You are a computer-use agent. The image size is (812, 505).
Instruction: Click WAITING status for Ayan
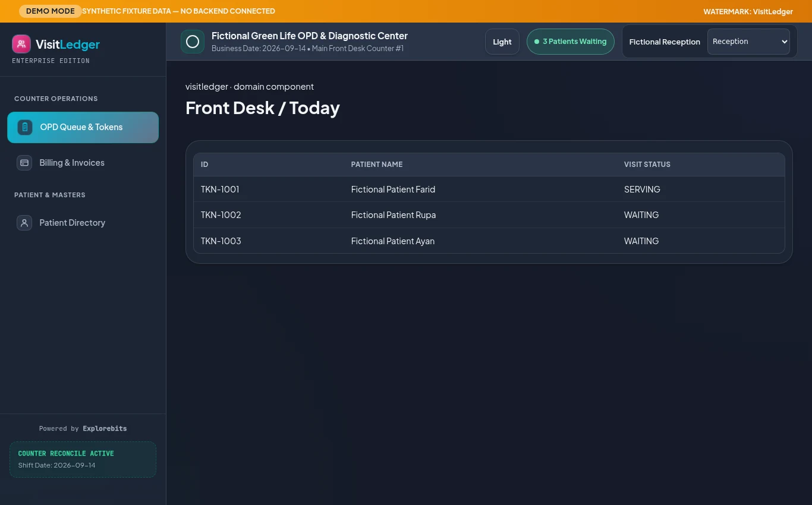(x=641, y=241)
